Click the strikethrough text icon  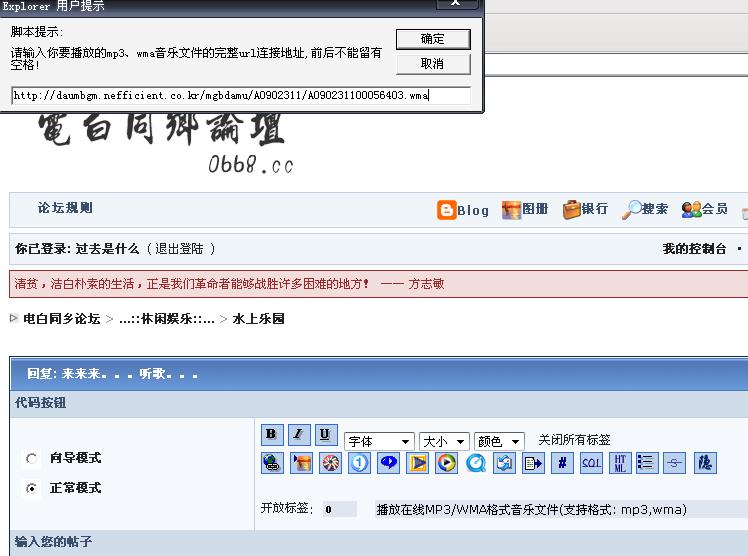point(675,463)
